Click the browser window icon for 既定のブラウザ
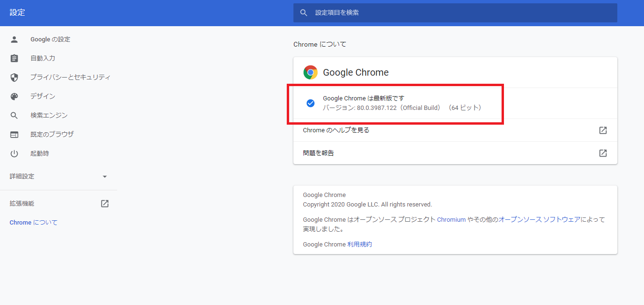 14,135
